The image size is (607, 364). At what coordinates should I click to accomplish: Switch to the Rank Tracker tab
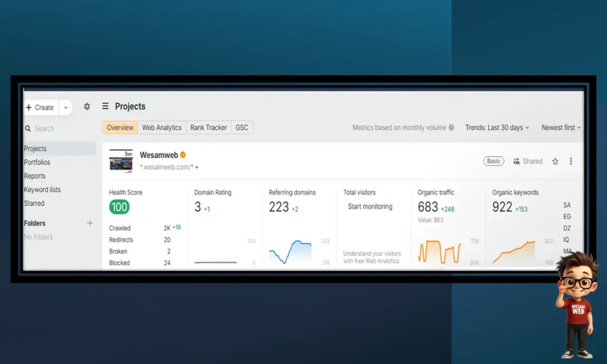209,127
